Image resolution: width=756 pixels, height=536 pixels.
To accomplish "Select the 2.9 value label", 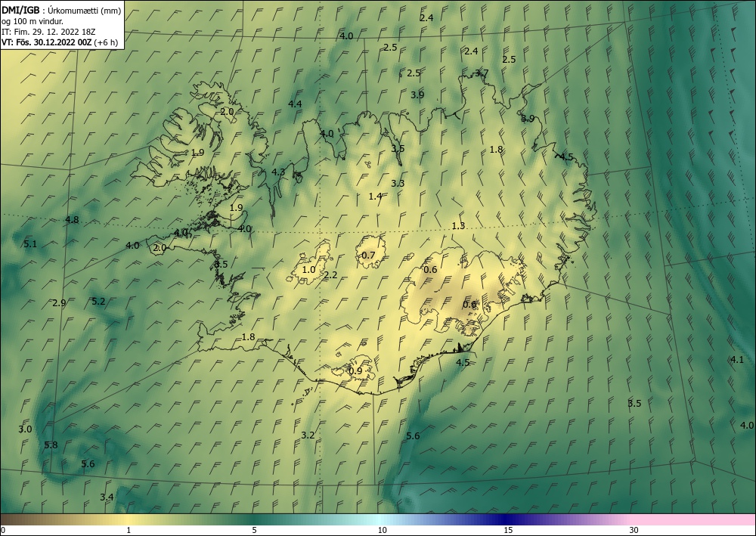I will [59, 302].
